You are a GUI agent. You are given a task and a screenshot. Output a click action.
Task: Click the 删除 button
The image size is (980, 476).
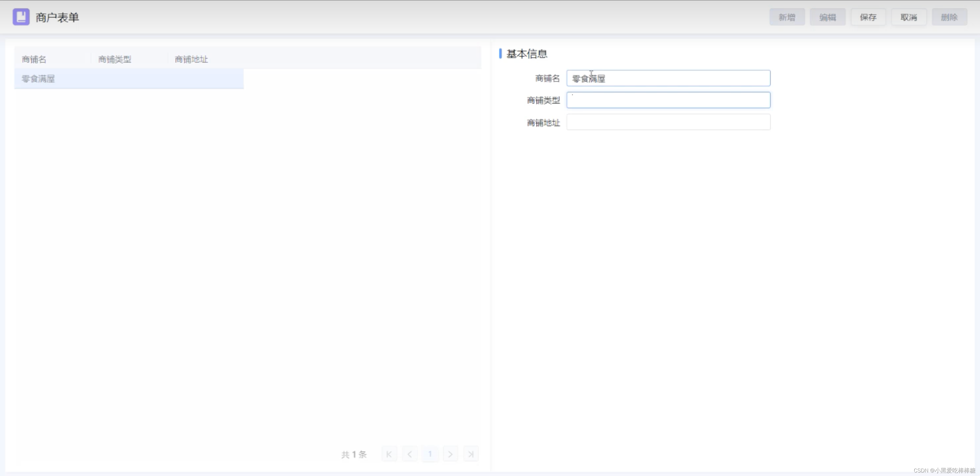949,17
